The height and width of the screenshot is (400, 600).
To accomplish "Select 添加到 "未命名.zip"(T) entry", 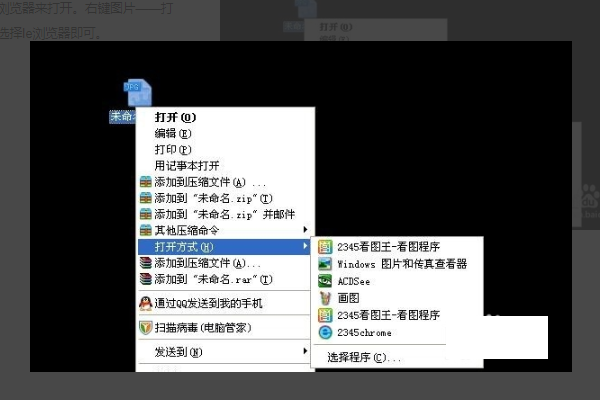I will 213,198.
